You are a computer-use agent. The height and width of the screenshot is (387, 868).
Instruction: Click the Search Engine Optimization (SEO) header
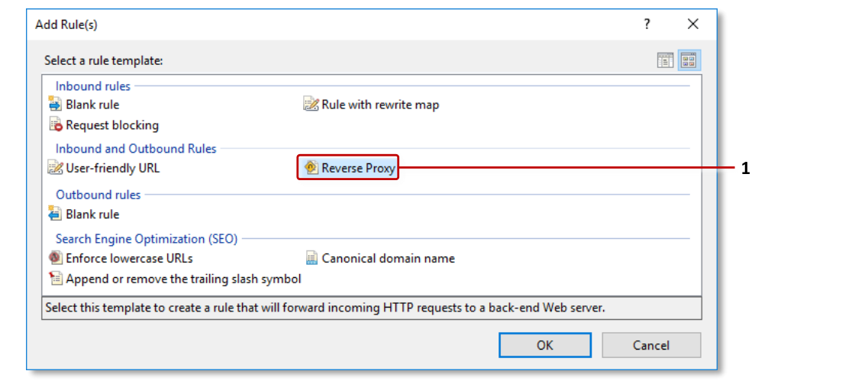pyautogui.click(x=147, y=239)
